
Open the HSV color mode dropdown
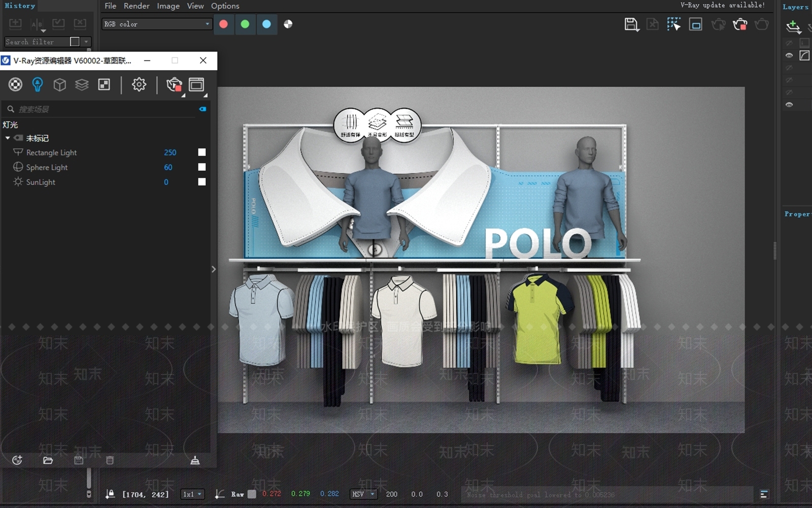pos(363,494)
